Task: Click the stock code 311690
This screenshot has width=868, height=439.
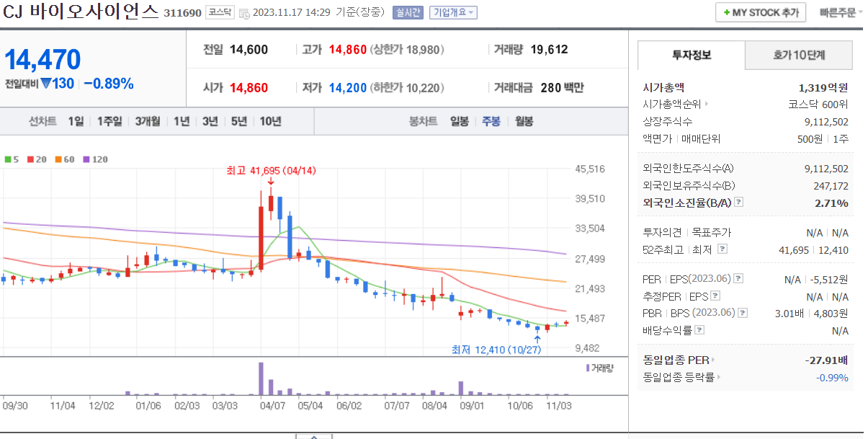Action: coord(183,14)
